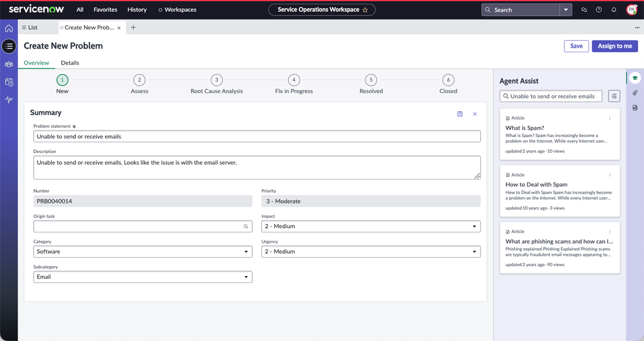Open the chat conversations icon
The width and height of the screenshot is (644, 341).
tap(584, 10)
